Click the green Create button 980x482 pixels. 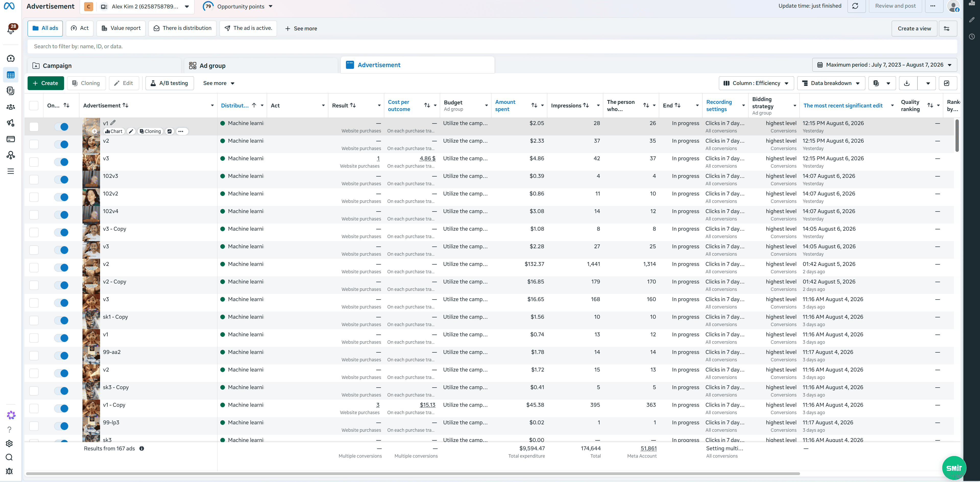(x=46, y=83)
